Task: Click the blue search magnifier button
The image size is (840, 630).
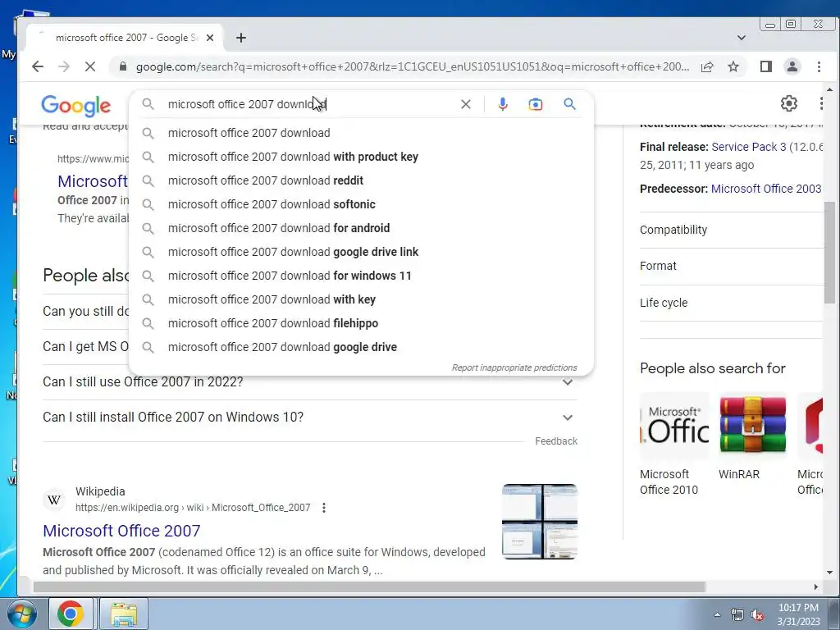Action: pos(569,104)
